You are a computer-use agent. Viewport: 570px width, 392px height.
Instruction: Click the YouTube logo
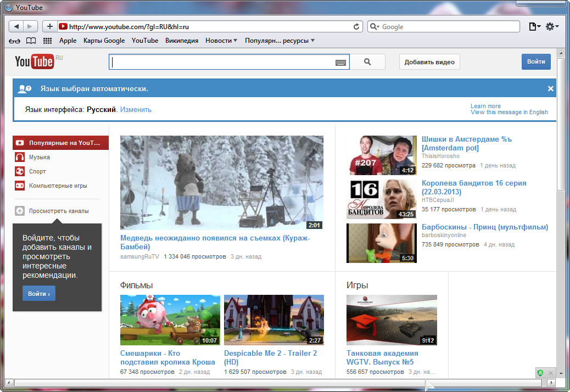35,61
